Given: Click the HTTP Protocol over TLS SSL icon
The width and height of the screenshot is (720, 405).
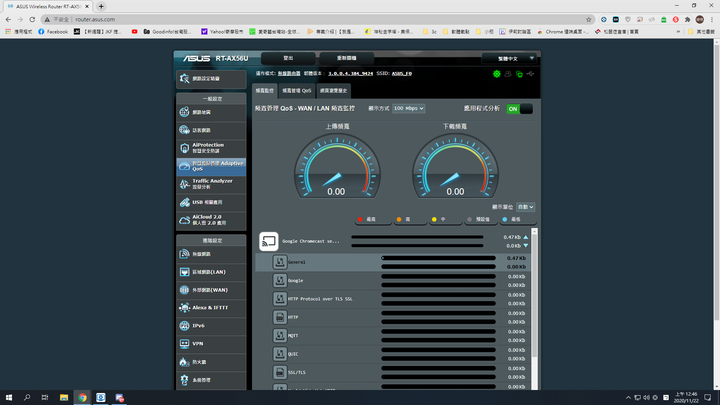Looking at the screenshot, I should (x=280, y=298).
